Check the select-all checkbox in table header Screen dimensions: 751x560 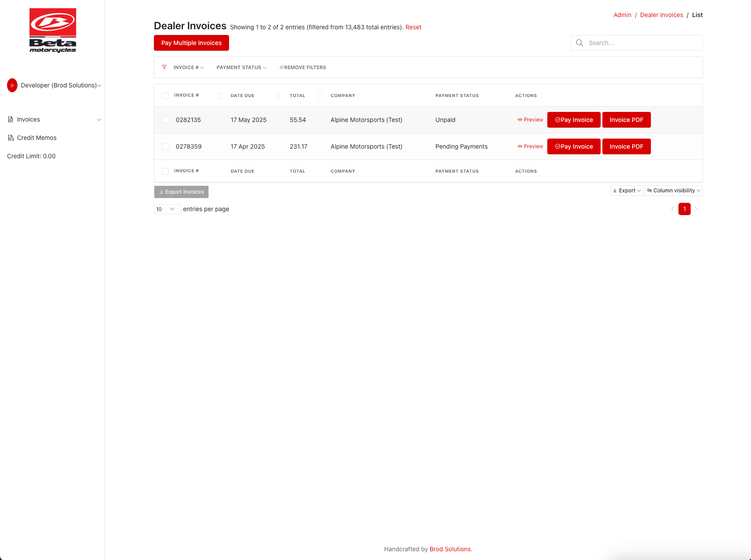tap(165, 95)
